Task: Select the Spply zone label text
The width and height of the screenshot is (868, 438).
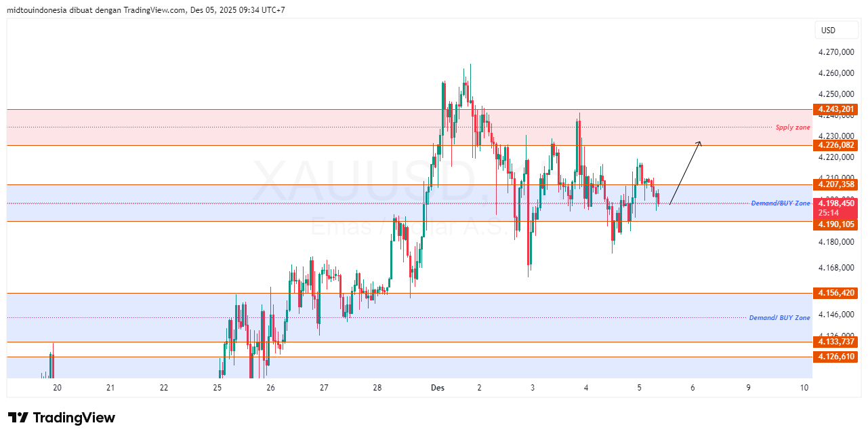Action: pyautogui.click(x=793, y=127)
